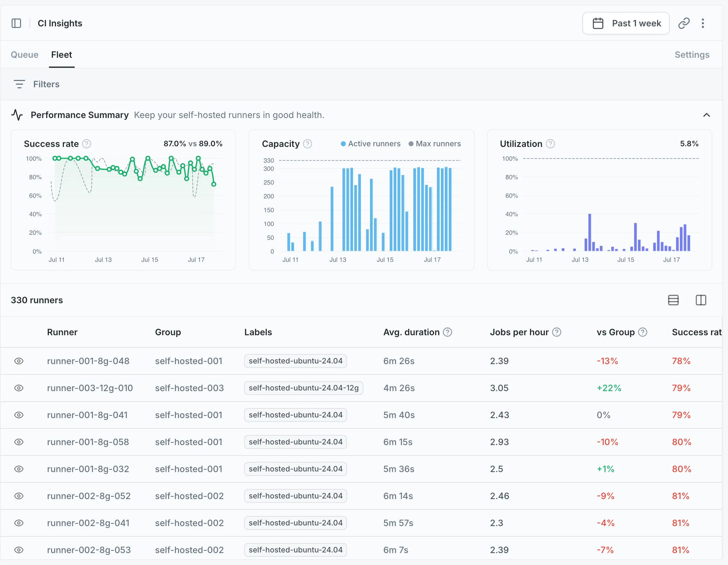Copy link using the chain icon
Image resolution: width=728 pixels, height=565 pixels.
684,23
